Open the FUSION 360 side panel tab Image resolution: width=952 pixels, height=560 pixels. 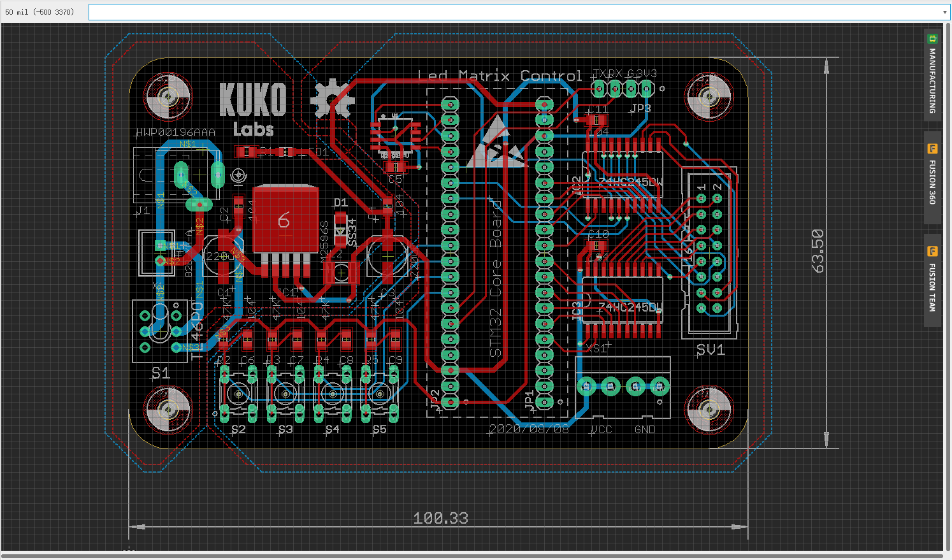click(x=932, y=177)
